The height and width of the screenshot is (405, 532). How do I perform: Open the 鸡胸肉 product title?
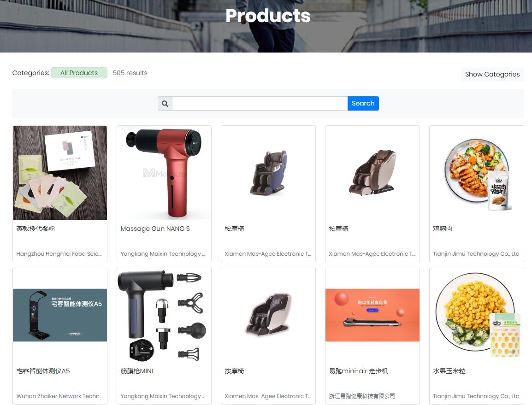[443, 229]
